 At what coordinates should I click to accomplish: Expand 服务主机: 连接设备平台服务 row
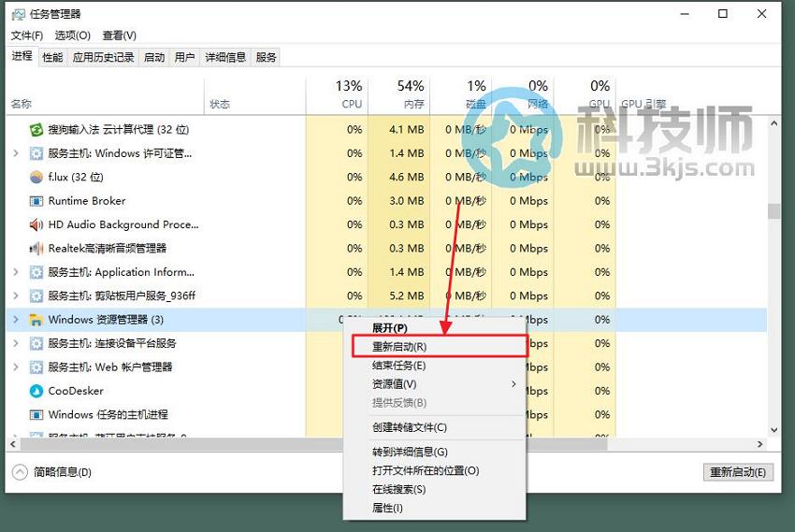(16, 343)
